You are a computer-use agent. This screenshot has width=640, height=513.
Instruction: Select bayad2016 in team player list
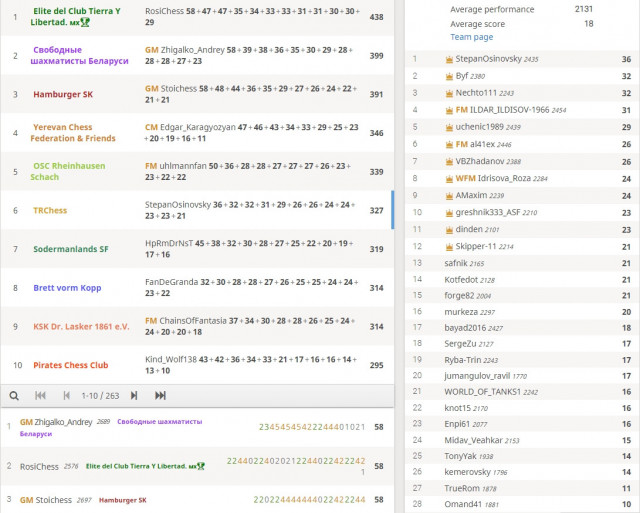pos(465,328)
